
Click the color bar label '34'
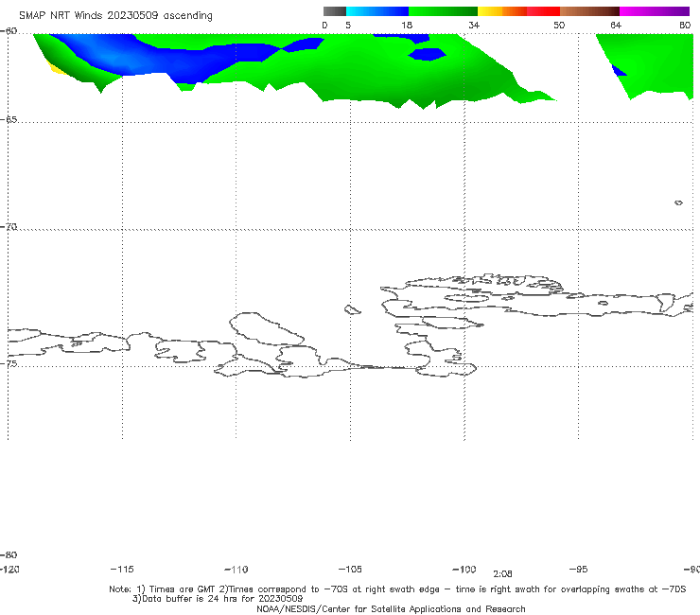click(x=474, y=25)
